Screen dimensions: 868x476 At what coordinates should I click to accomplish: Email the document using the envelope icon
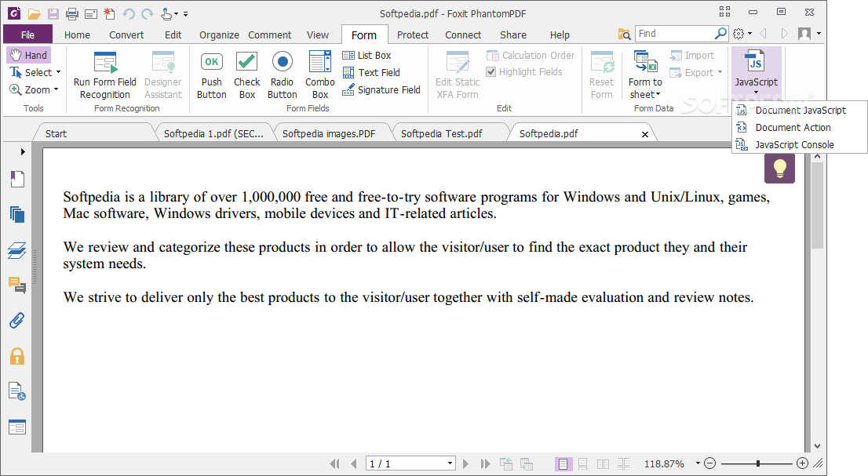coord(91,13)
